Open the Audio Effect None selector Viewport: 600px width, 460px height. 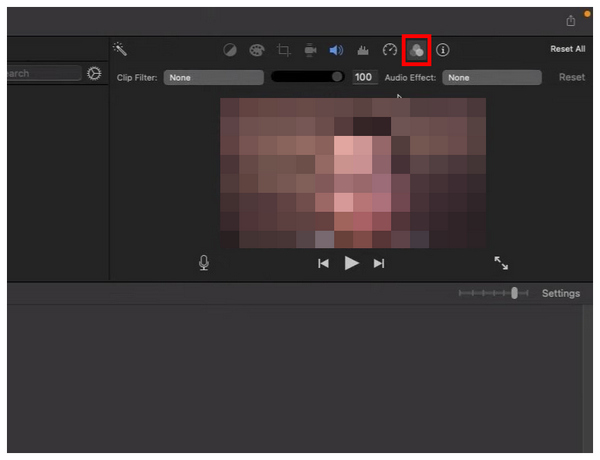point(492,78)
